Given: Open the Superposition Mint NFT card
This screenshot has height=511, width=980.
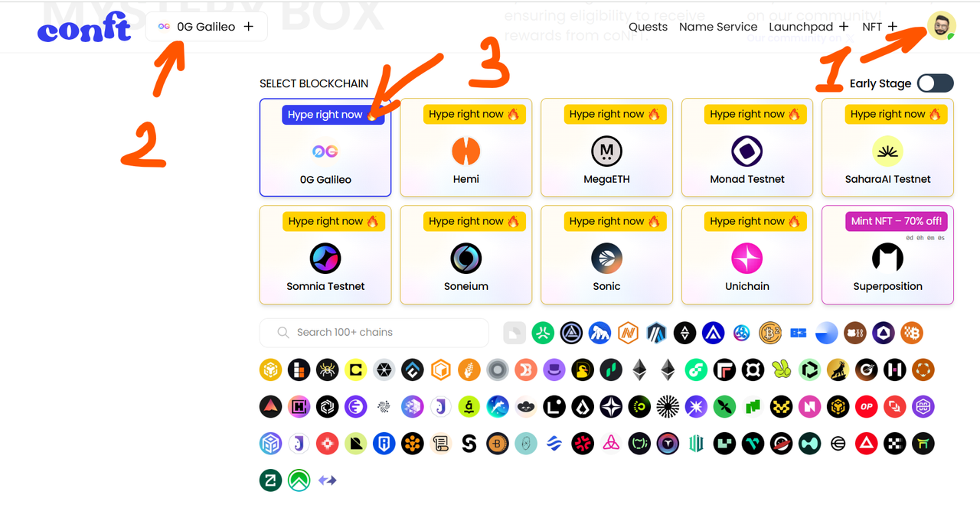Looking at the screenshot, I should (x=888, y=255).
